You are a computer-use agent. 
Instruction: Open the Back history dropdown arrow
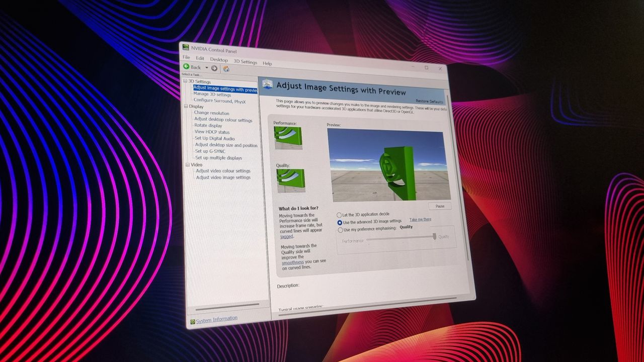(206, 67)
